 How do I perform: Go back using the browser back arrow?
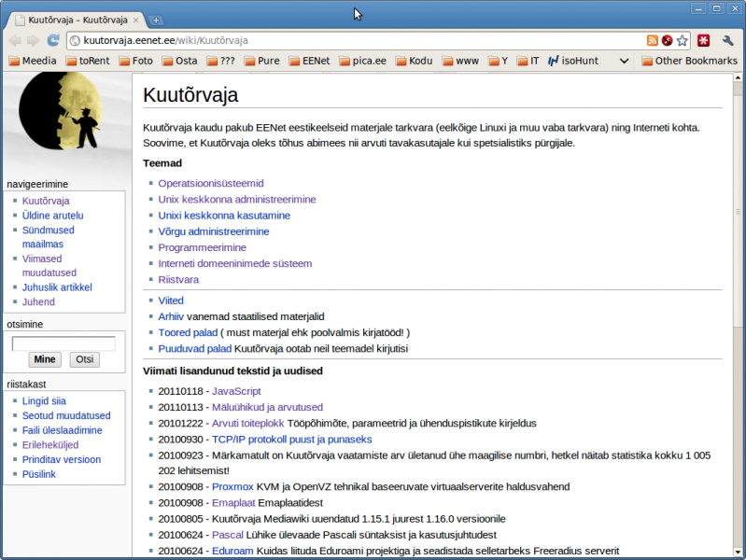(x=15, y=40)
